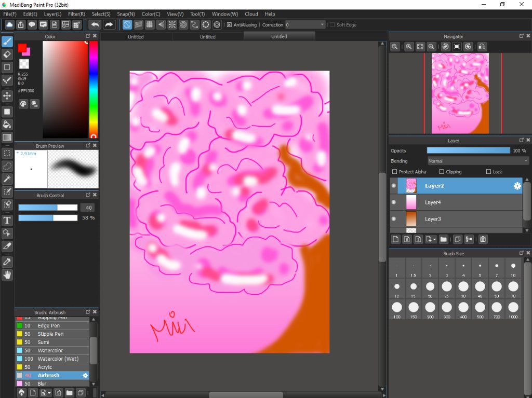
Task: Click the cloud save icon in toolbar
Action: click(9, 25)
